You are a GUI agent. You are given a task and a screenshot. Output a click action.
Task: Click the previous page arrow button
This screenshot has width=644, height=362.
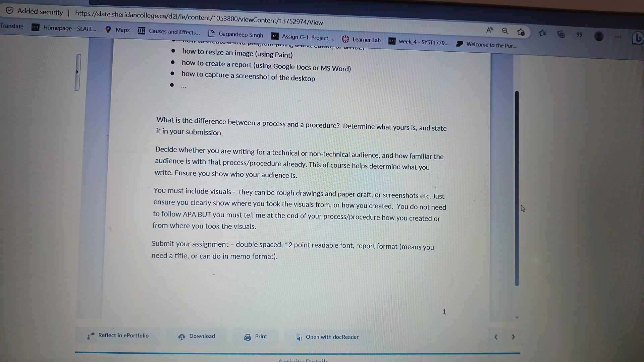(x=497, y=337)
